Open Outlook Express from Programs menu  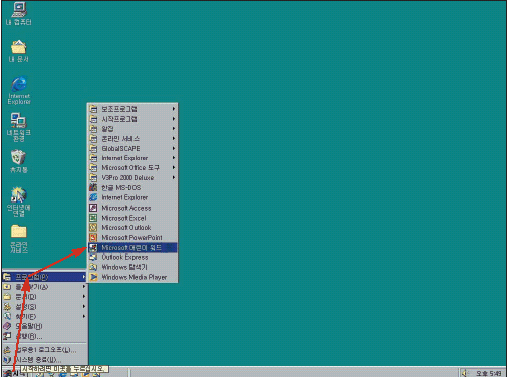[133, 257]
